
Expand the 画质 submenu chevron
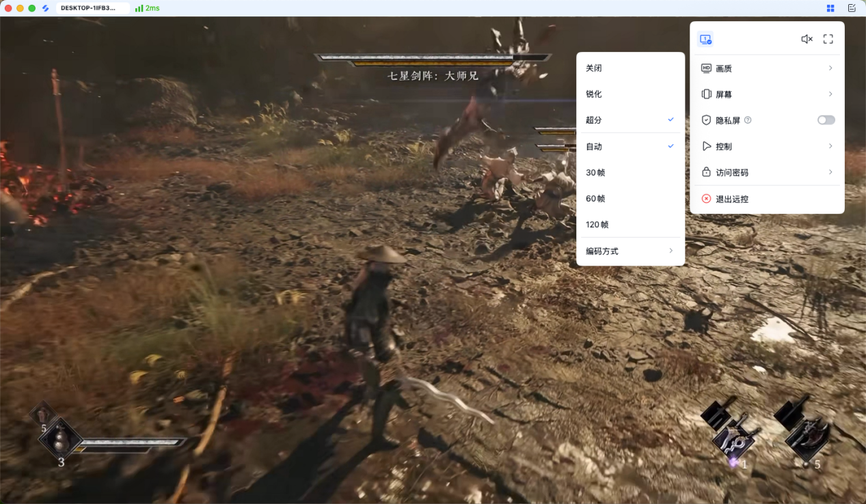point(830,68)
